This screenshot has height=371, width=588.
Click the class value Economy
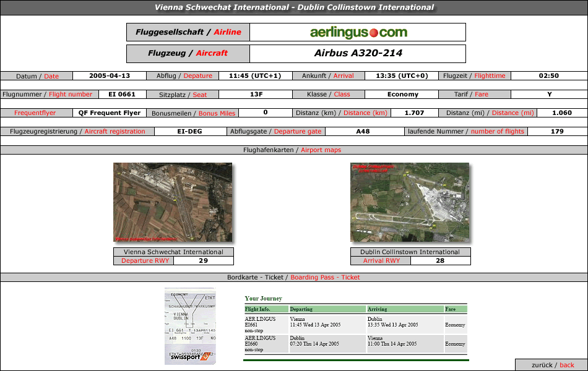click(403, 95)
